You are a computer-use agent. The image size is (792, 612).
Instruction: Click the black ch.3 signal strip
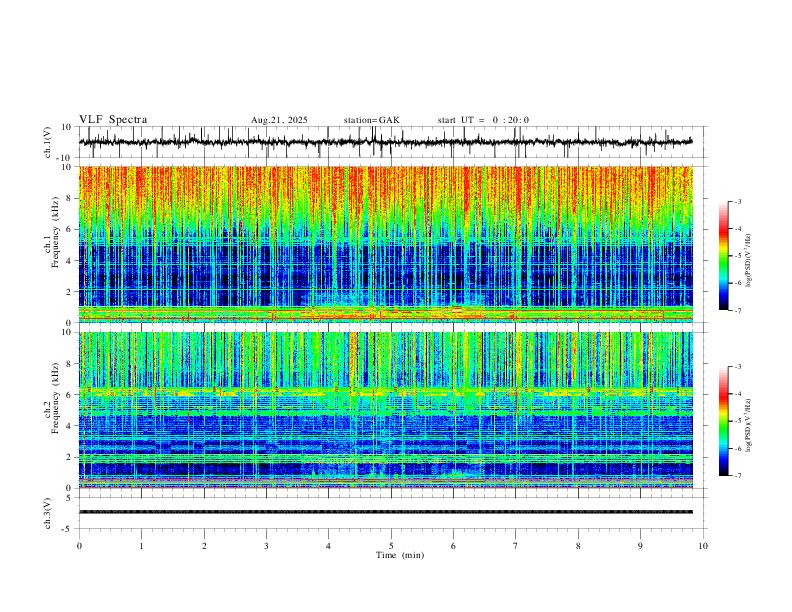point(385,512)
